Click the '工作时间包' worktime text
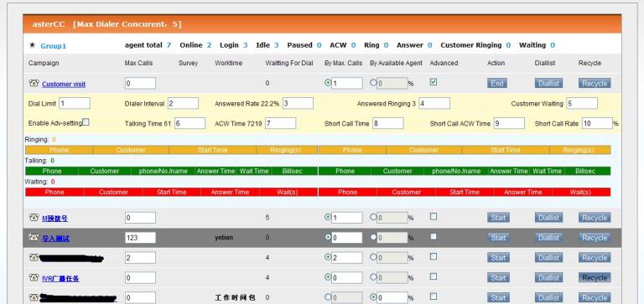 point(235,297)
